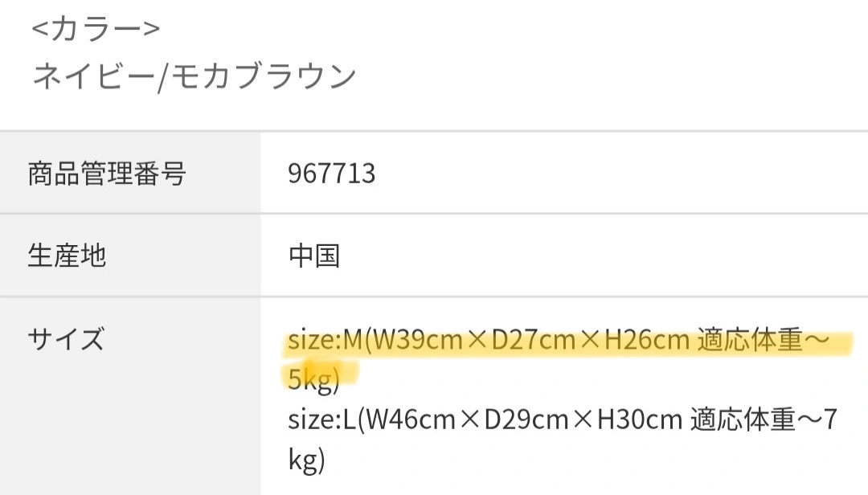This screenshot has height=495, width=868.
Task: Click the highlighted size:M label
Action: click(x=325, y=342)
